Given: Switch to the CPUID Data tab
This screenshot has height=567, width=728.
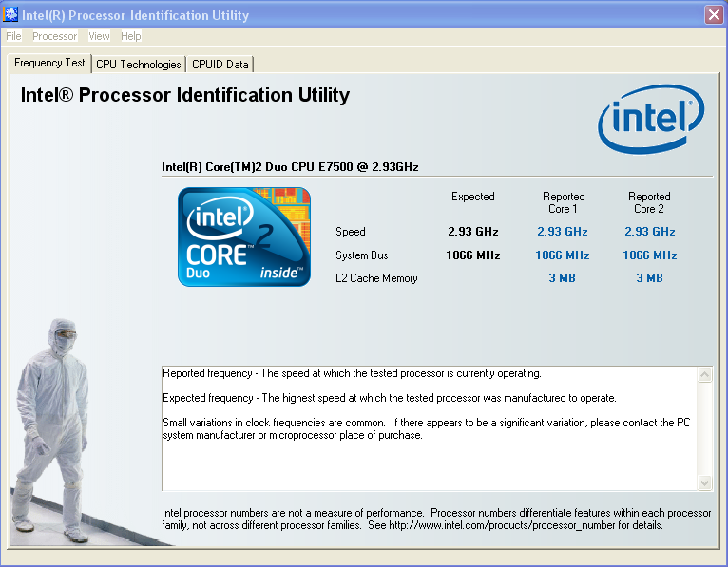Looking at the screenshot, I should point(220,65).
